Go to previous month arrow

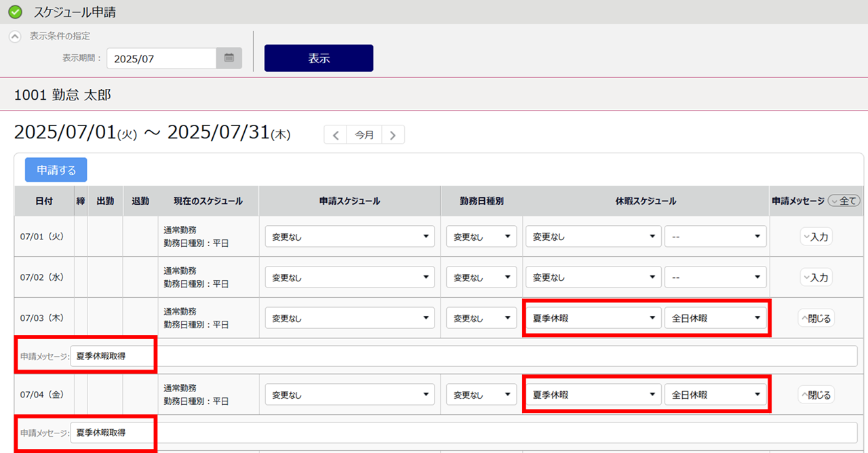pyautogui.click(x=335, y=134)
